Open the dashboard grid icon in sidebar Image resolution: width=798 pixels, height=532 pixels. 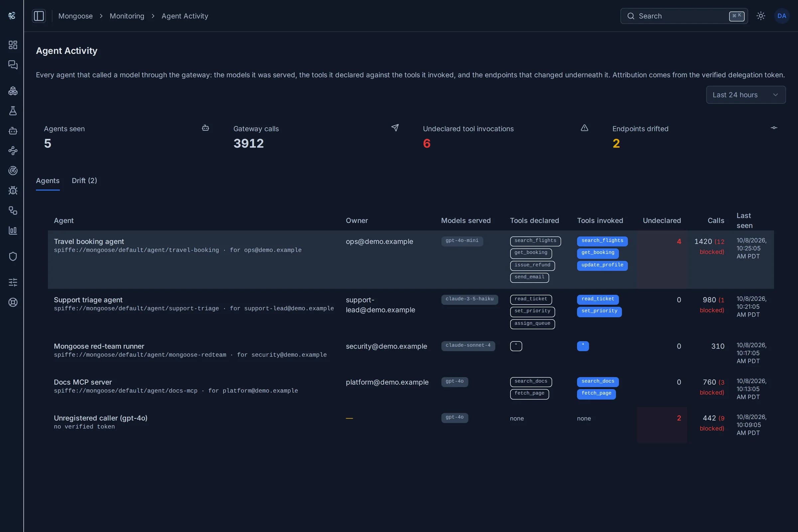[13, 45]
